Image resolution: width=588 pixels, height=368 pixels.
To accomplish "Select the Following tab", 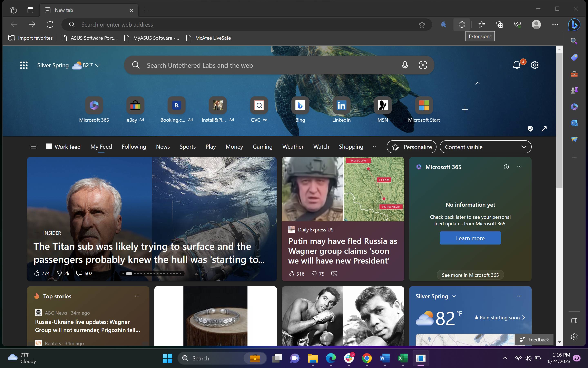I will pos(134,147).
